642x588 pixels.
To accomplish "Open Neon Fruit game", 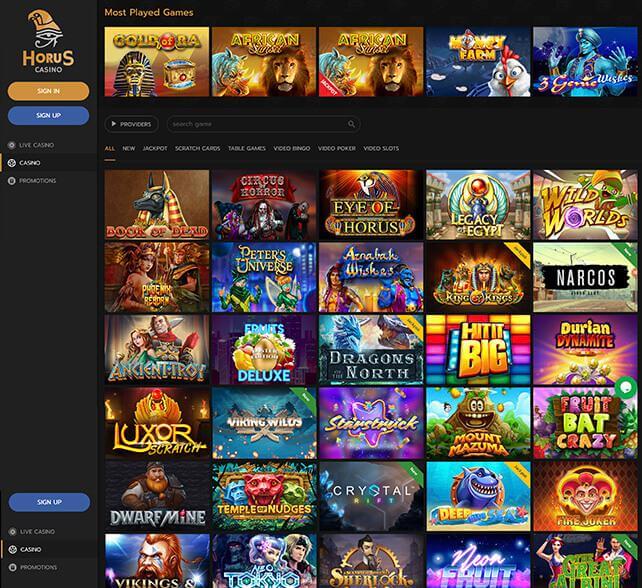I will click(x=478, y=561).
